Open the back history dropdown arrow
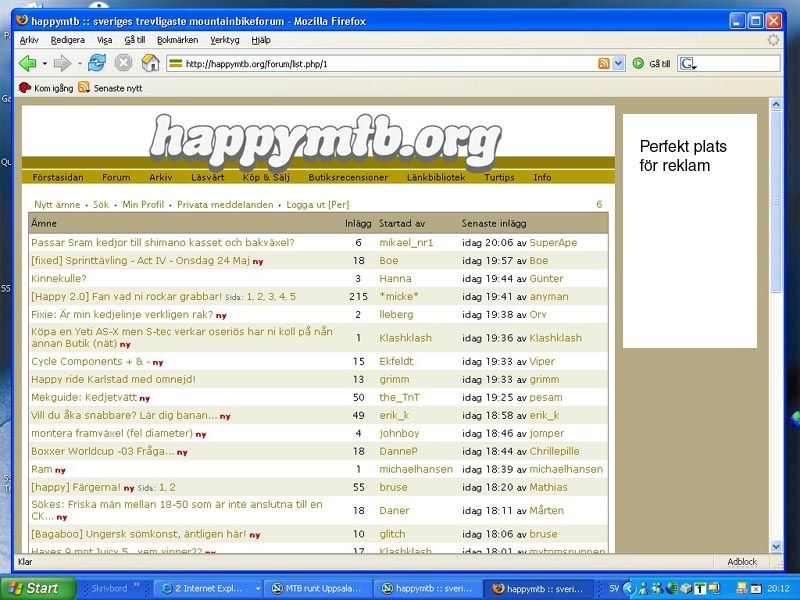This screenshot has height=600, width=800. [x=44, y=64]
